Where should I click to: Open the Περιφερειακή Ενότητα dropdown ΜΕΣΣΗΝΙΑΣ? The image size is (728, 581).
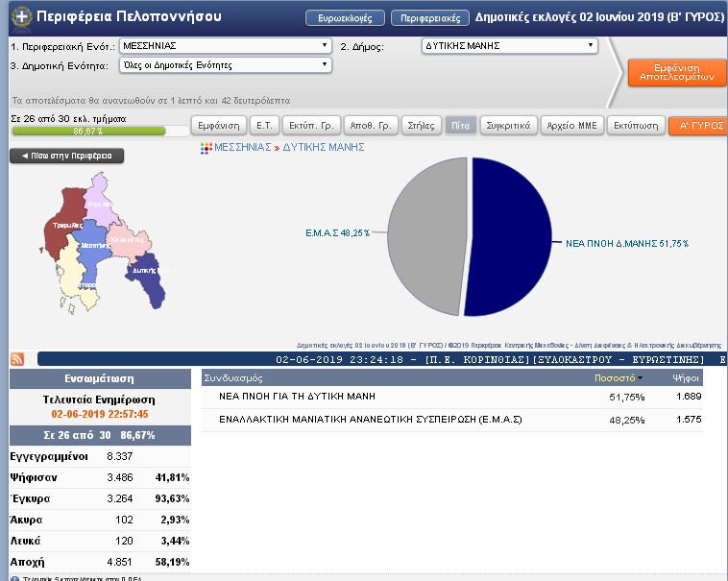(x=226, y=46)
